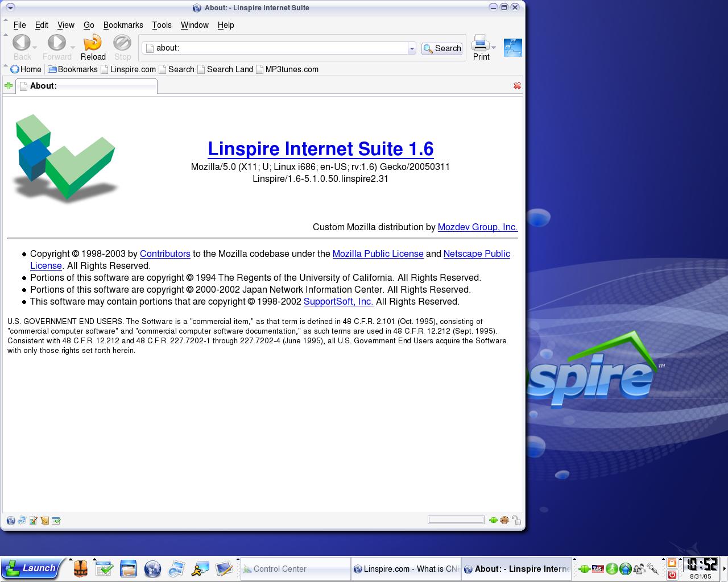Image resolution: width=728 pixels, height=582 pixels.
Task: Open Mail component icon in status bar
Action: 22,520
